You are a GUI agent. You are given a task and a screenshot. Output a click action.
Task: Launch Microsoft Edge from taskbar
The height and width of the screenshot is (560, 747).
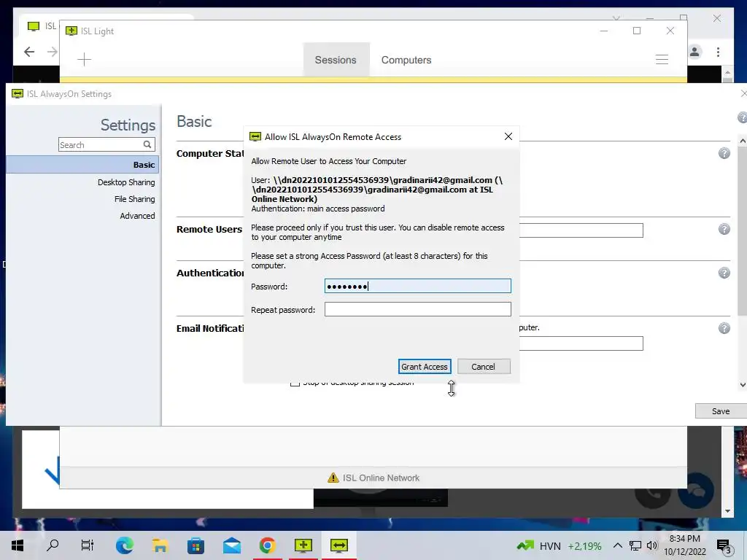point(124,545)
